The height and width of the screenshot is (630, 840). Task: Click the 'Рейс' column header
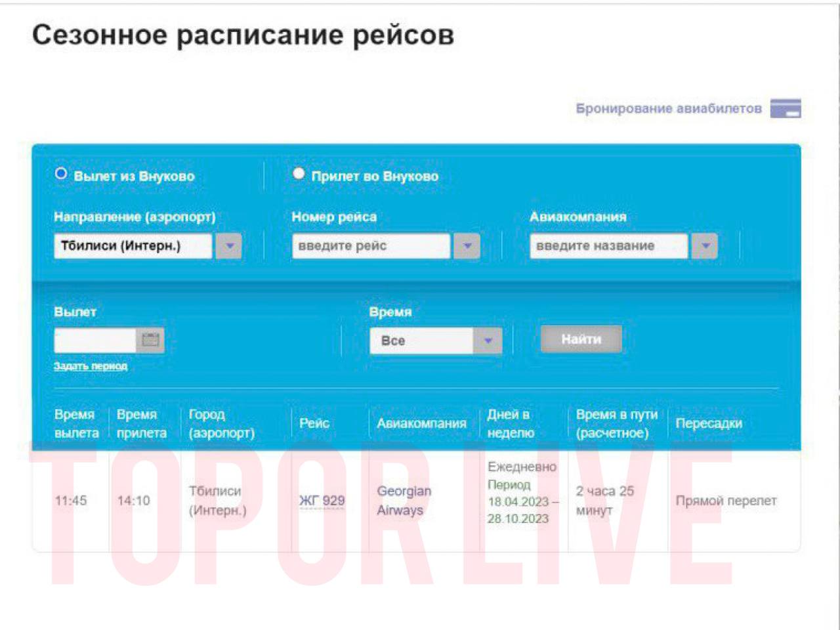click(x=314, y=423)
